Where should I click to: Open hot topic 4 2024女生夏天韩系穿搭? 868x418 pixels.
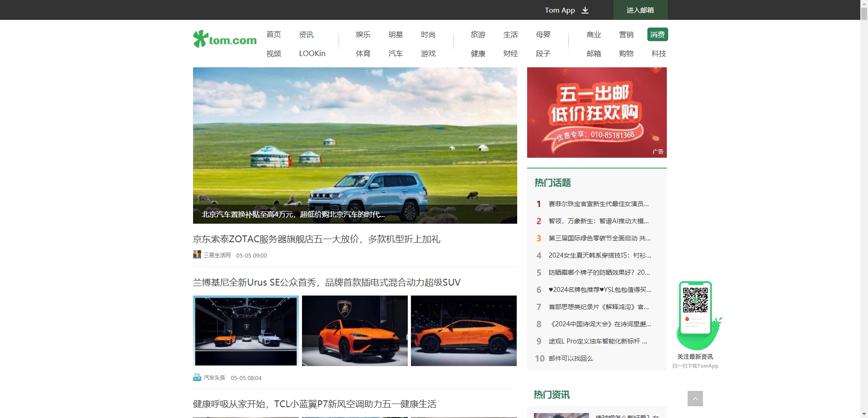pyautogui.click(x=600, y=255)
